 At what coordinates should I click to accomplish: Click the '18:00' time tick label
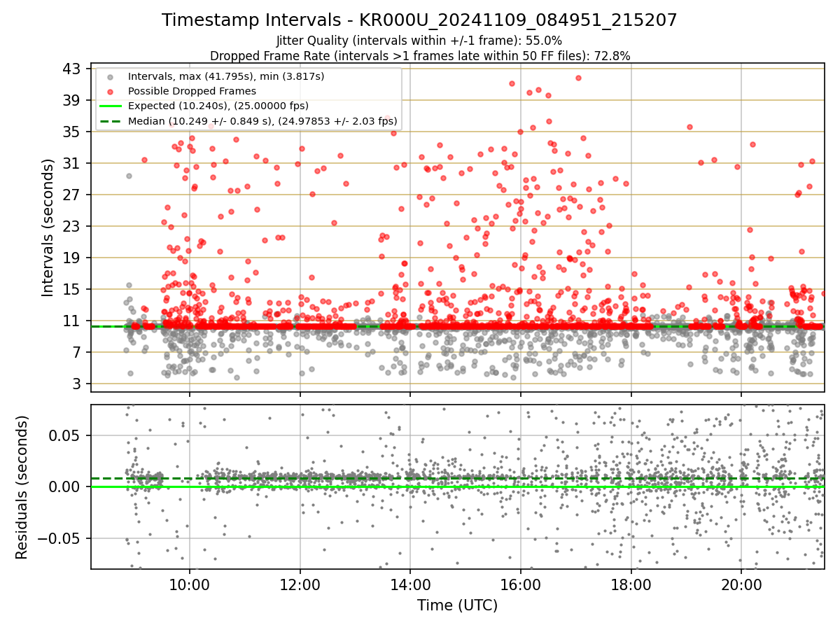pyautogui.click(x=631, y=585)
